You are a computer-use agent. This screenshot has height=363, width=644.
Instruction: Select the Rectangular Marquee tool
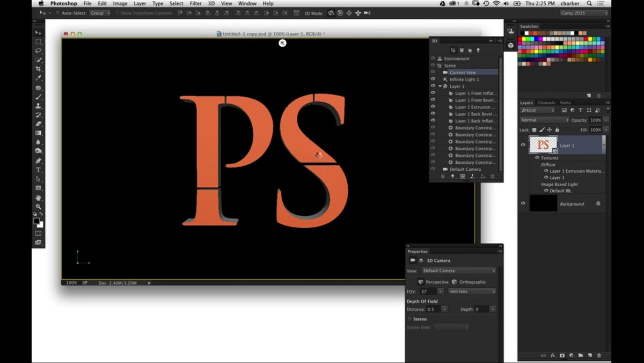pyautogui.click(x=38, y=42)
